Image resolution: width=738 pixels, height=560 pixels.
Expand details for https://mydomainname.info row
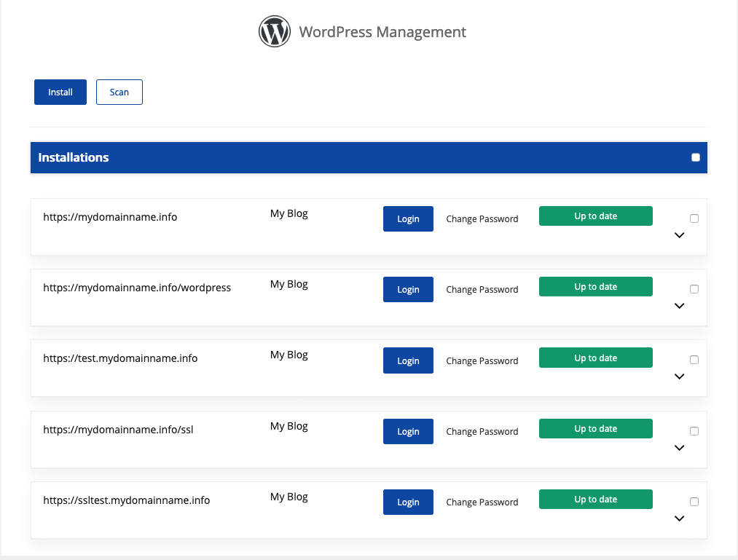[x=679, y=235]
